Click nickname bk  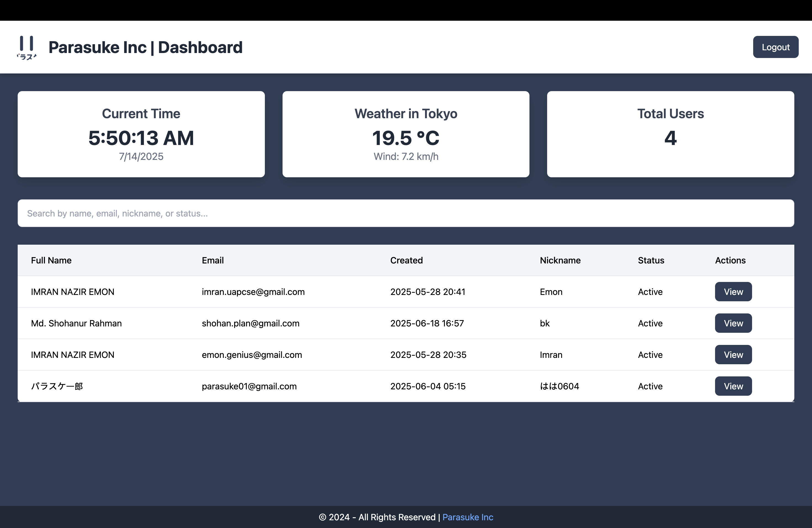point(545,323)
